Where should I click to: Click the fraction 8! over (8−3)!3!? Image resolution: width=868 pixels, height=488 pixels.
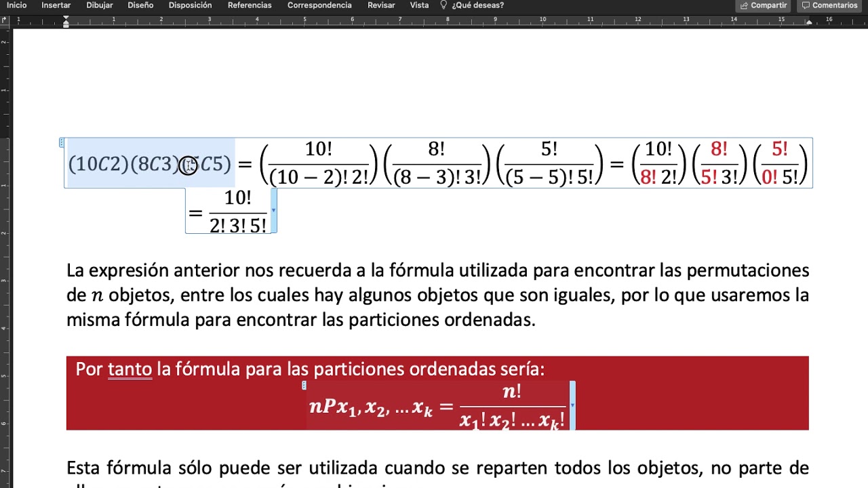tap(437, 163)
